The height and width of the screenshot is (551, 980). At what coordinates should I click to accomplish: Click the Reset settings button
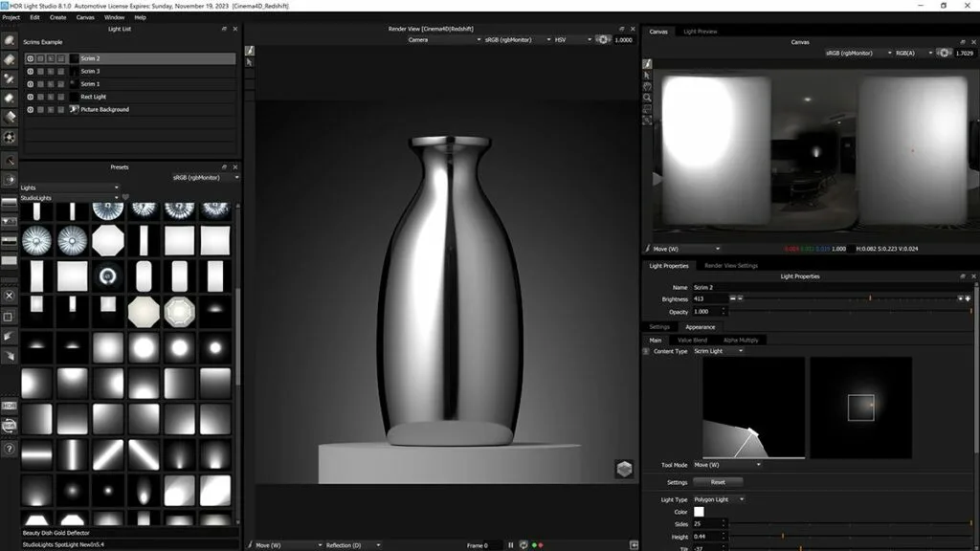tap(718, 482)
